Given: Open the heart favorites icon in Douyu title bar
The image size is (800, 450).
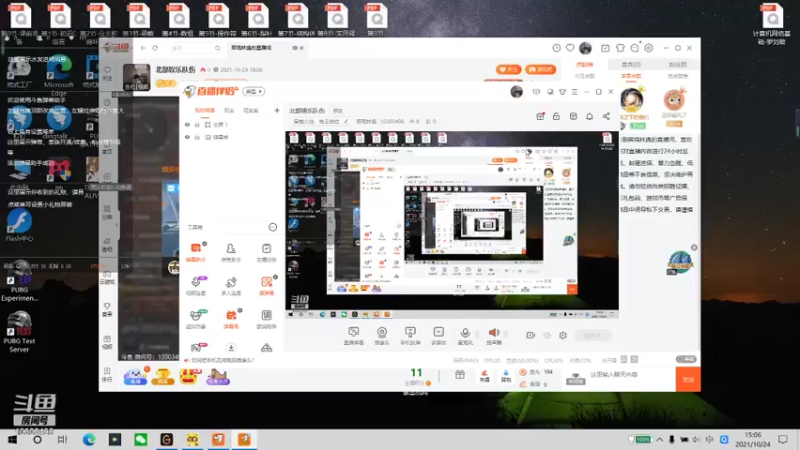Looking at the screenshot, I should pyautogui.click(x=570, y=48).
